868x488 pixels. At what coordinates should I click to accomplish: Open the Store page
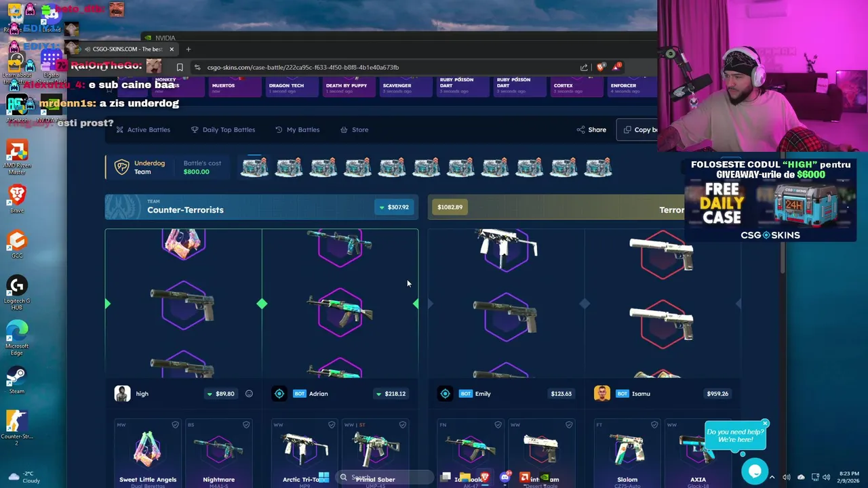[x=355, y=129]
